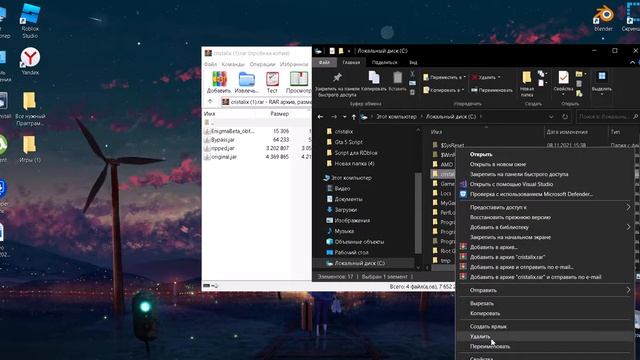Select Загрузки in the navigation pane
The height and width of the screenshot is (360, 640).
(345, 210)
